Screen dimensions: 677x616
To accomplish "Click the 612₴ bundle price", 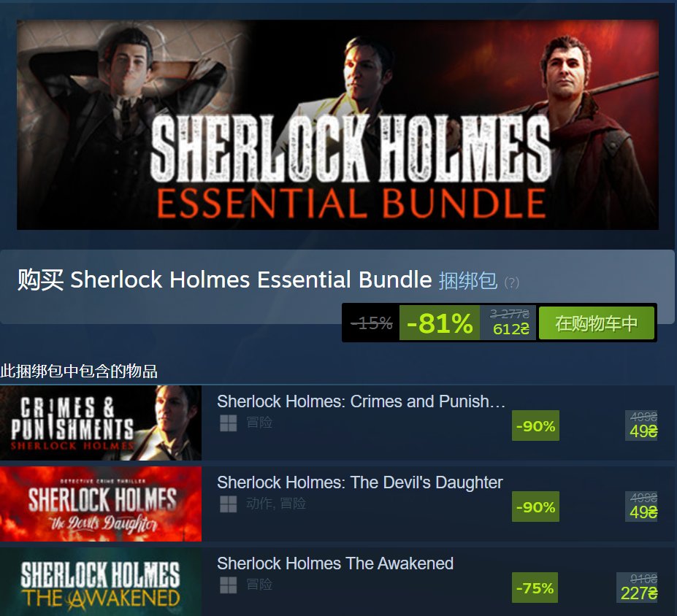I will point(510,329).
